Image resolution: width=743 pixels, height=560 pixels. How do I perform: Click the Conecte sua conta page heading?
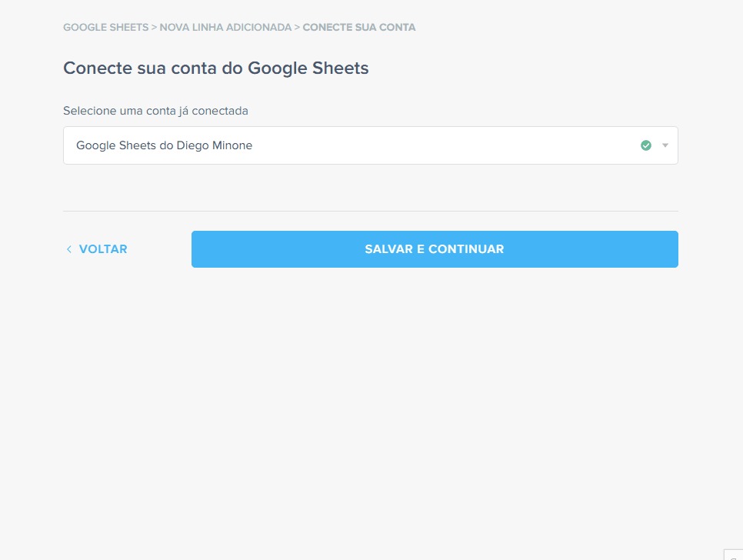click(x=215, y=68)
